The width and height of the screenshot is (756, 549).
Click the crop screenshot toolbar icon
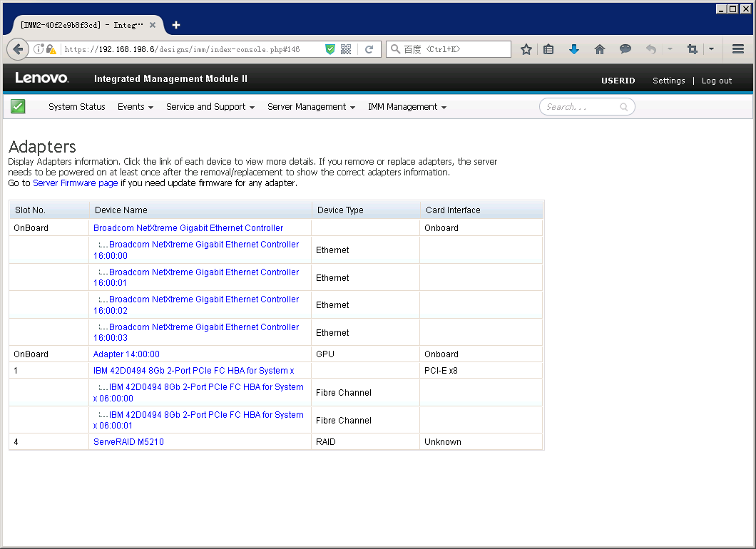click(x=693, y=49)
